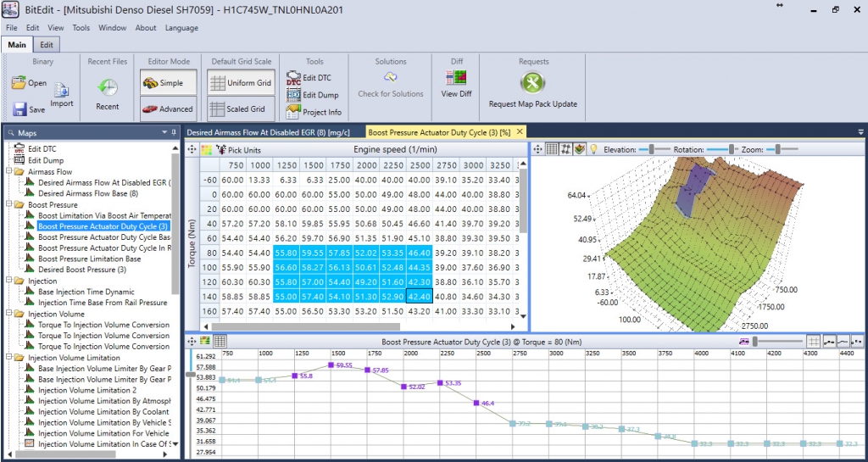Toggle points-with-line graph style icon
The image size is (868, 462).
tap(829, 342)
